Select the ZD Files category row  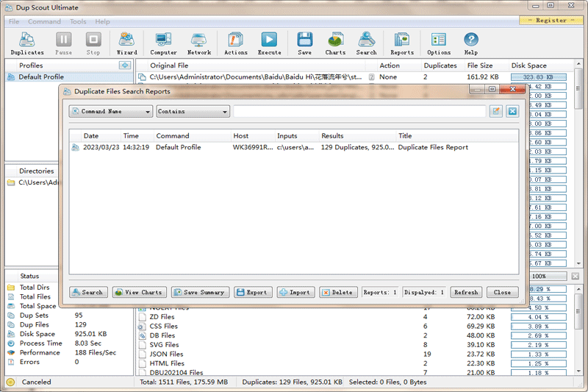tap(354, 317)
